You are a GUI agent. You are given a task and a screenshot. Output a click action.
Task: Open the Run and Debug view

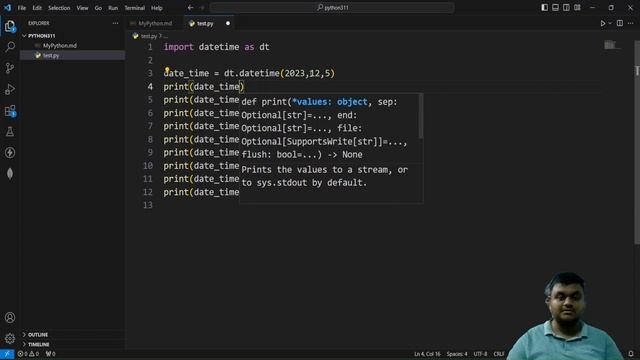click(x=10, y=89)
